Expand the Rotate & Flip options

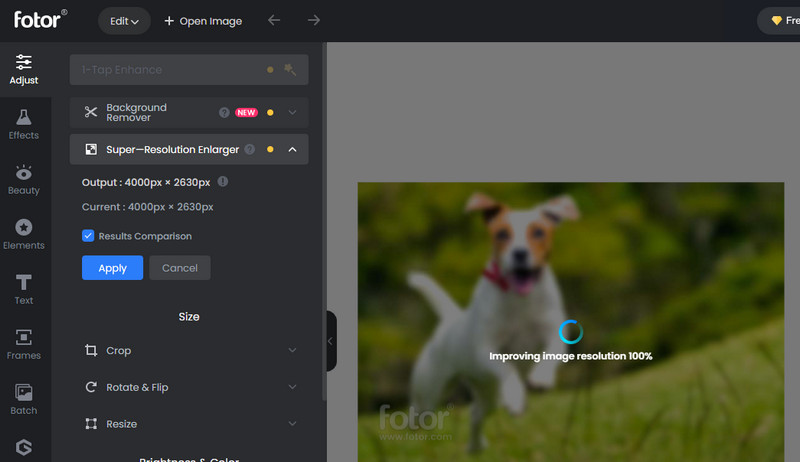[292, 387]
